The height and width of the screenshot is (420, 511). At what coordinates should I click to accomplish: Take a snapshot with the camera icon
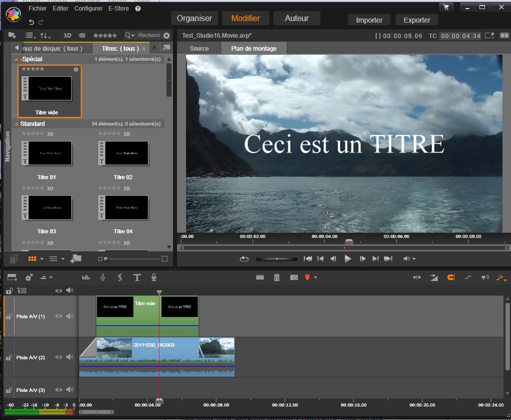coord(293,277)
